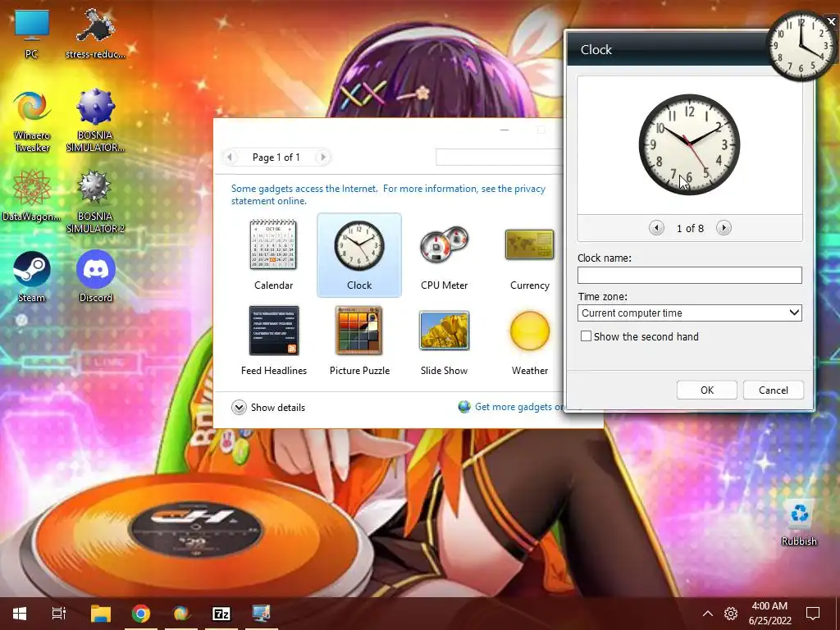
Task: Select the Calendar gadget
Action: pos(273,255)
